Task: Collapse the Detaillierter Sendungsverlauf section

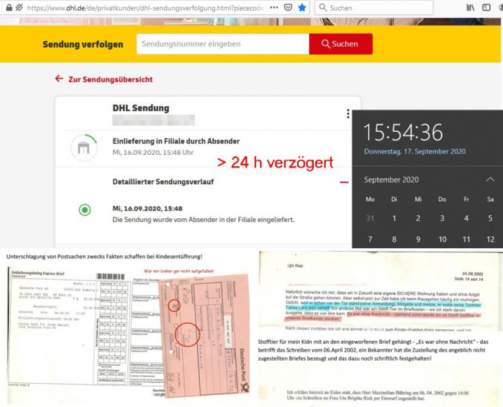Action: 344,182
